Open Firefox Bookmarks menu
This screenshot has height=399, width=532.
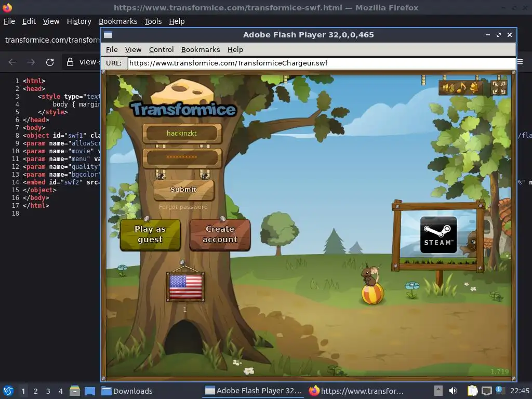[118, 21]
